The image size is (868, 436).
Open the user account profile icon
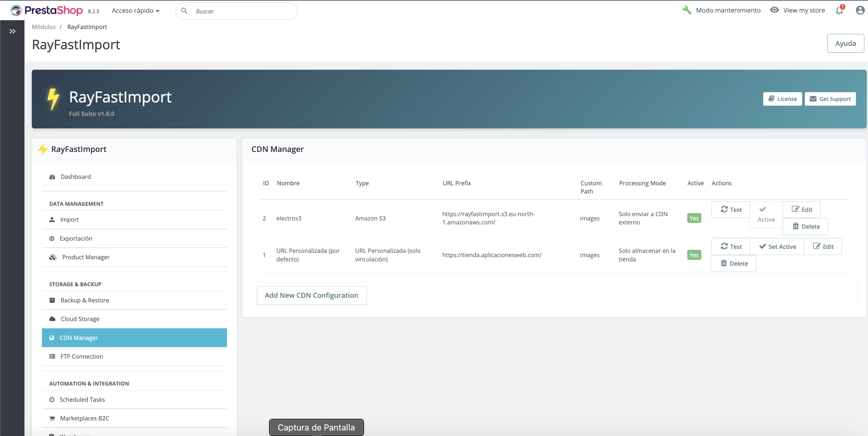859,10
